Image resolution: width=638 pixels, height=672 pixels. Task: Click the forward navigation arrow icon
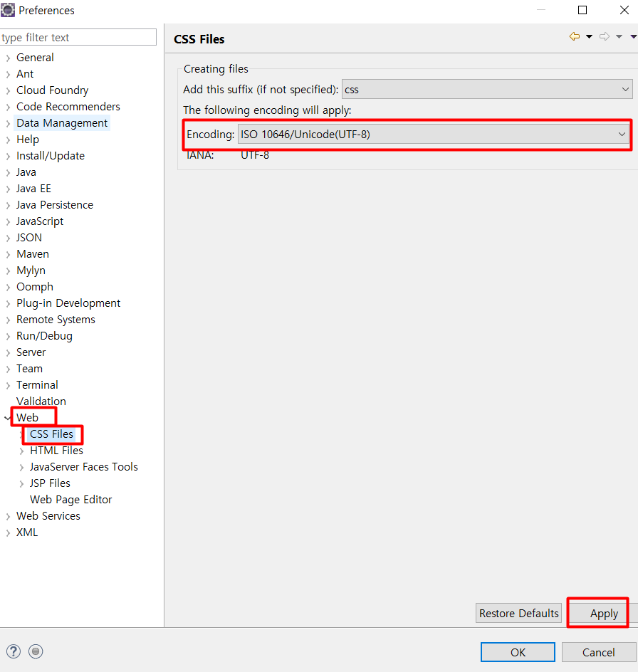pyautogui.click(x=605, y=36)
